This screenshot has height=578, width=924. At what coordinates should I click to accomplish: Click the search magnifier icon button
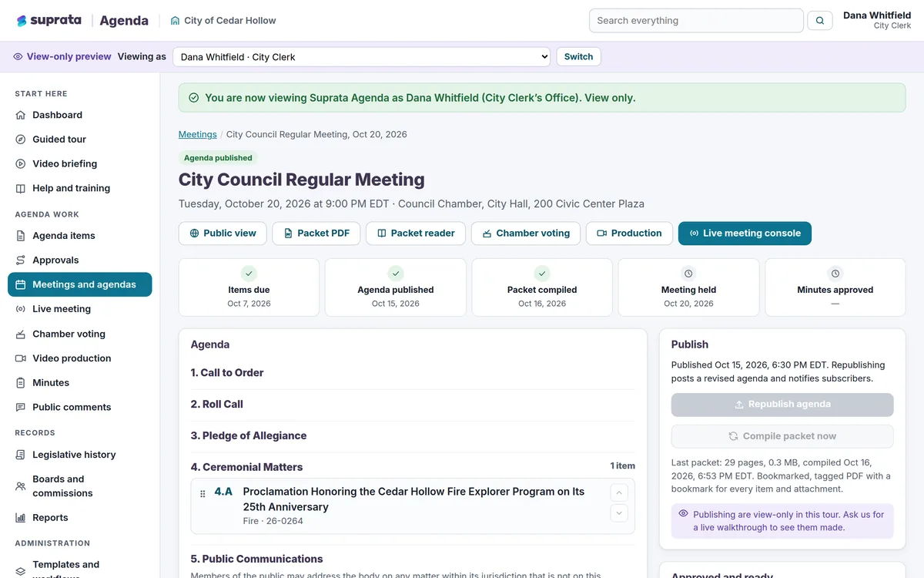tap(820, 21)
